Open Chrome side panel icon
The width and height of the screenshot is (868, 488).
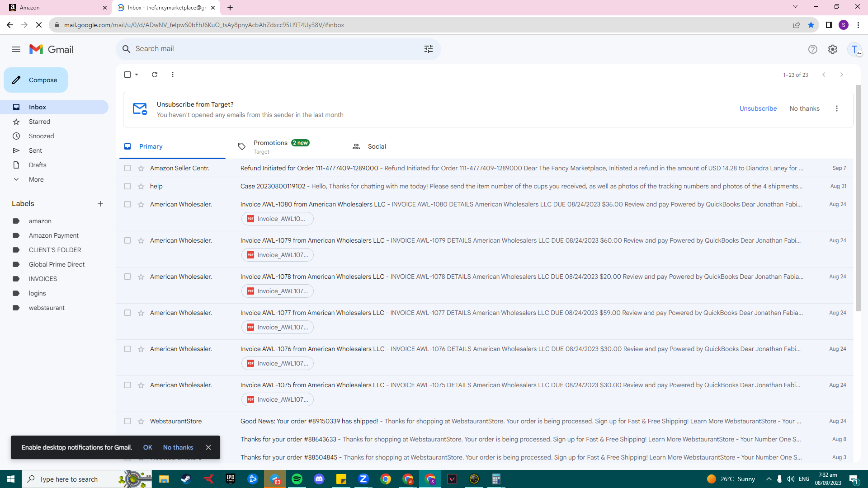coord(829,25)
